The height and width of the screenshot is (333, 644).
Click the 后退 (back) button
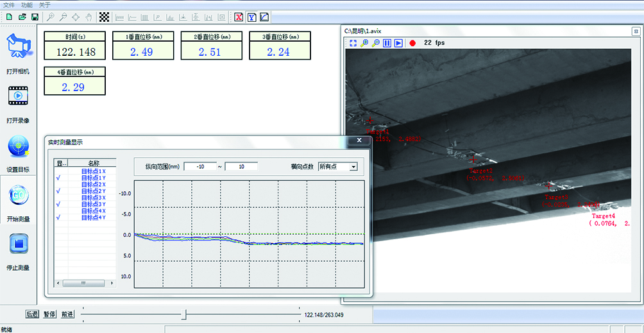(32, 314)
